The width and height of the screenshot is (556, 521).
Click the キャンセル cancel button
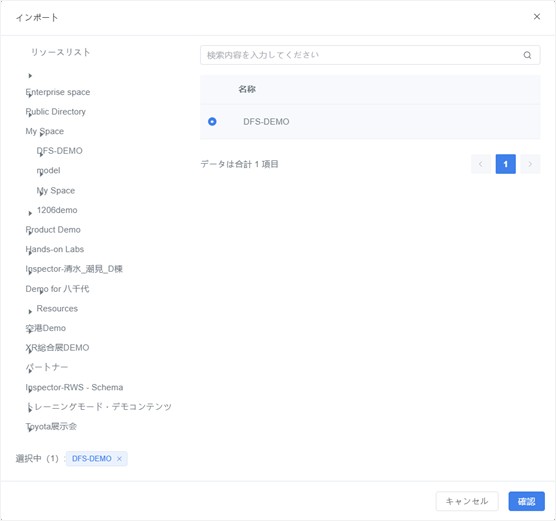tap(467, 501)
